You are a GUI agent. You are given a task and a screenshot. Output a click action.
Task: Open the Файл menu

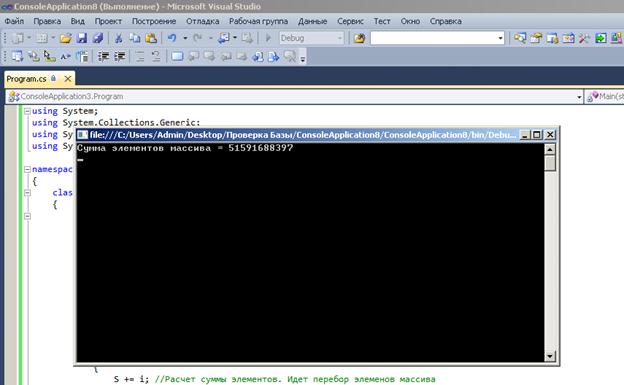point(15,21)
